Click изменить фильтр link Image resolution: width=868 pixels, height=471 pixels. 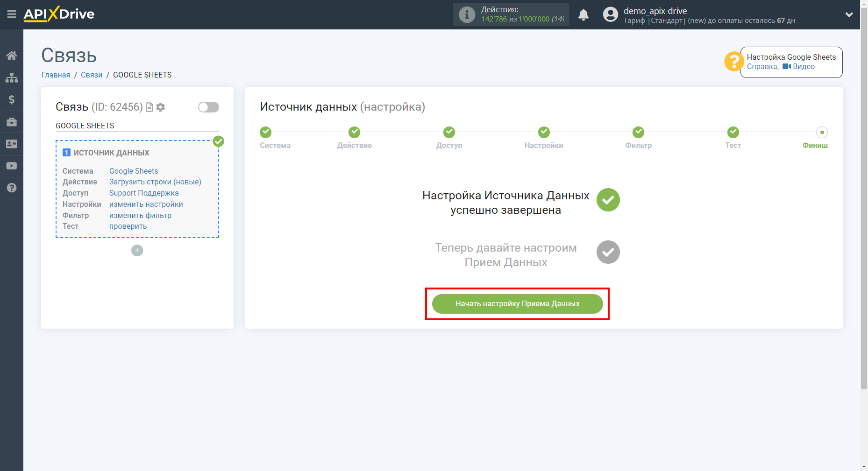(140, 215)
